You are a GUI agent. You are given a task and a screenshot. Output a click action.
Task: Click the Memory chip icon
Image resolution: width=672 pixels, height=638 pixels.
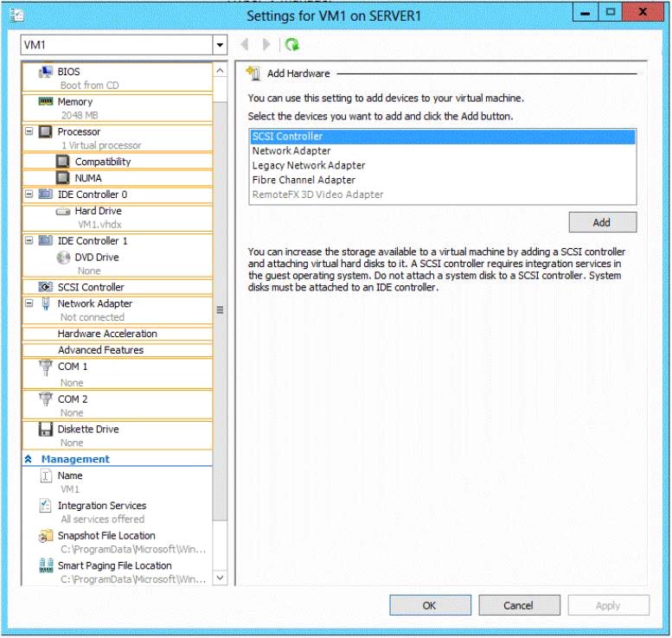point(46,101)
